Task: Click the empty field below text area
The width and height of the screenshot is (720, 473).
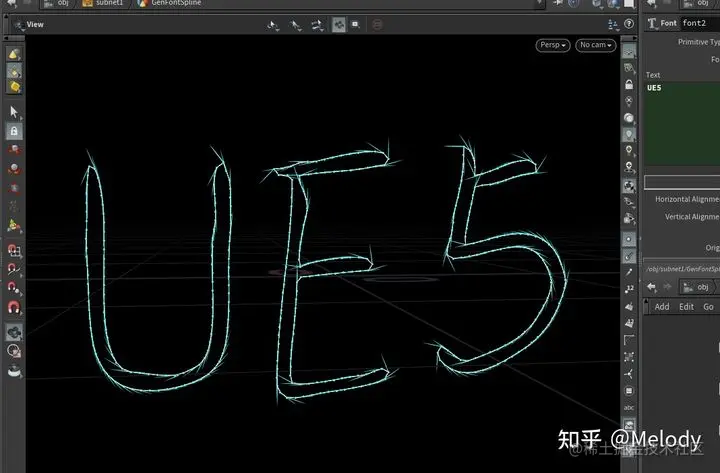Action: tap(682, 182)
